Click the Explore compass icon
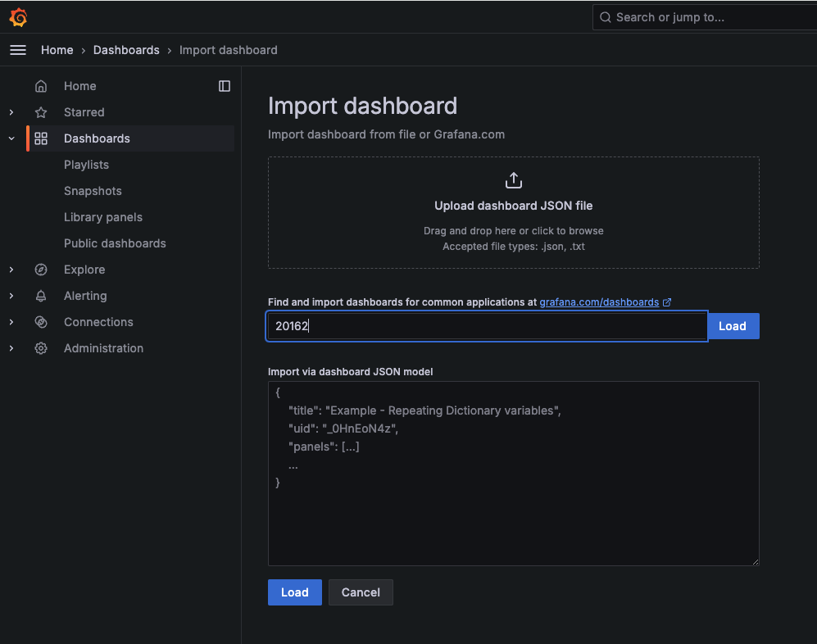 (41, 270)
